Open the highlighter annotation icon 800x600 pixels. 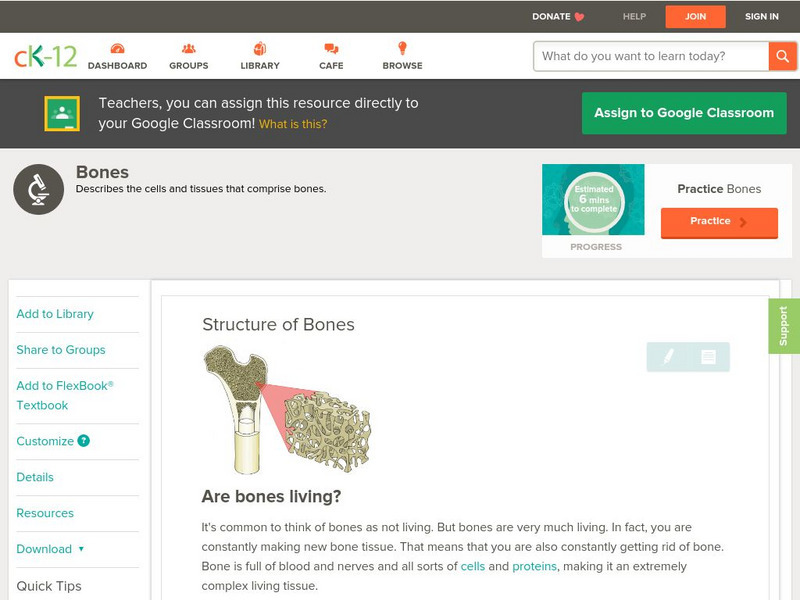(x=668, y=357)
